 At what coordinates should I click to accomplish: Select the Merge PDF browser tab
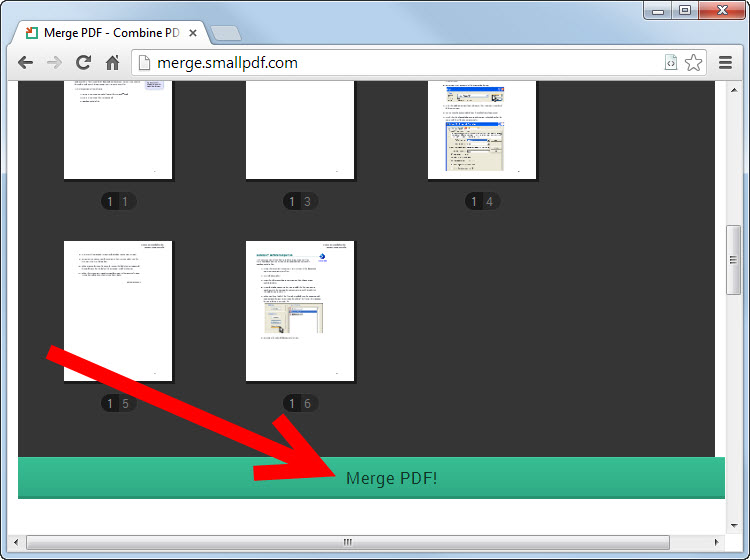(111, 33)
